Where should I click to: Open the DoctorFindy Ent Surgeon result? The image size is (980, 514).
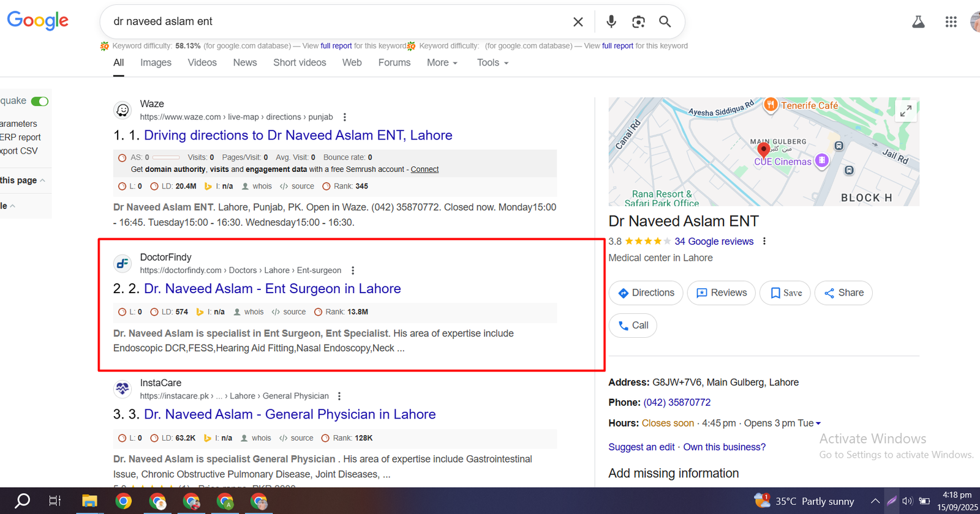pos(272,289)
